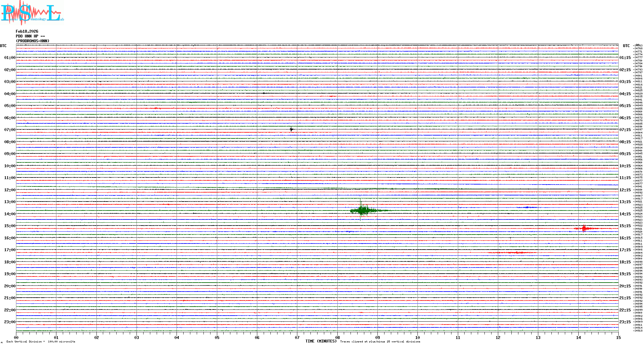644x346 pixels.
Task: Click the right UTC axis heading
Action: [626, 46]
